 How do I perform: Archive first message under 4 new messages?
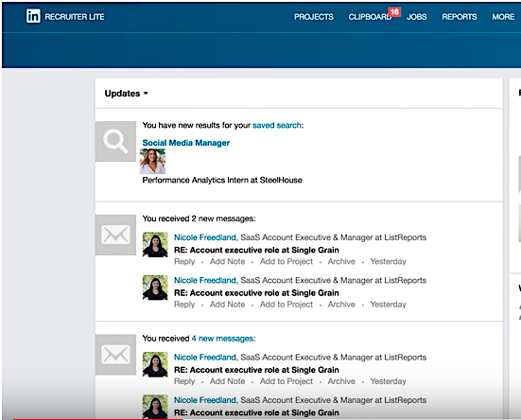pos(341,381)
